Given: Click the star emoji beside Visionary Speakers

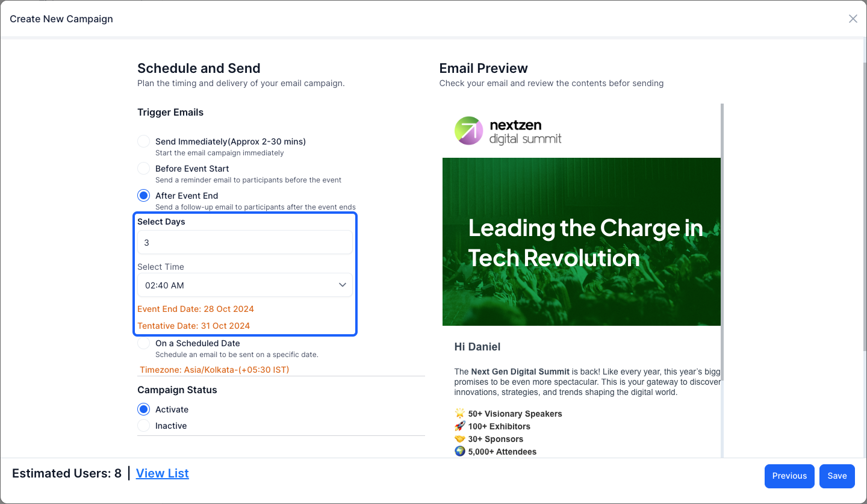Looking at the screenshot, I should point(460,414).
